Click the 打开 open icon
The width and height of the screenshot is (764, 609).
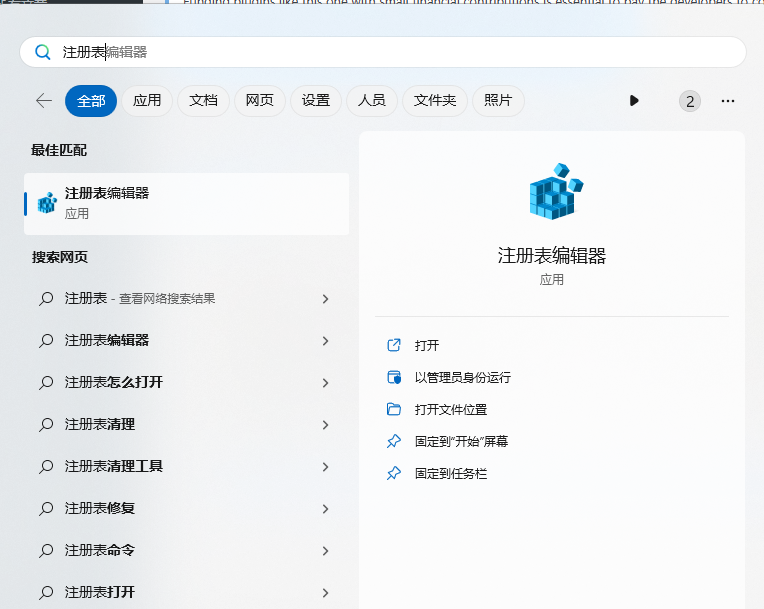[394, 345]
